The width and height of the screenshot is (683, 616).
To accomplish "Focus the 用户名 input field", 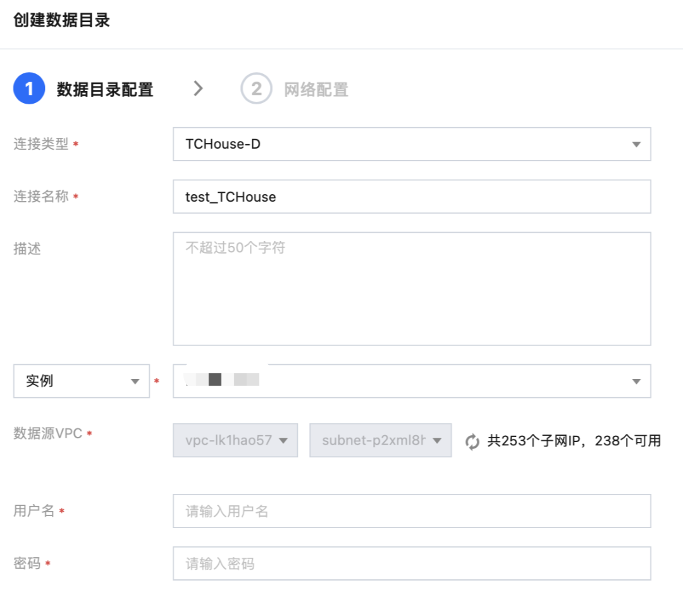I will pos(412,511).
